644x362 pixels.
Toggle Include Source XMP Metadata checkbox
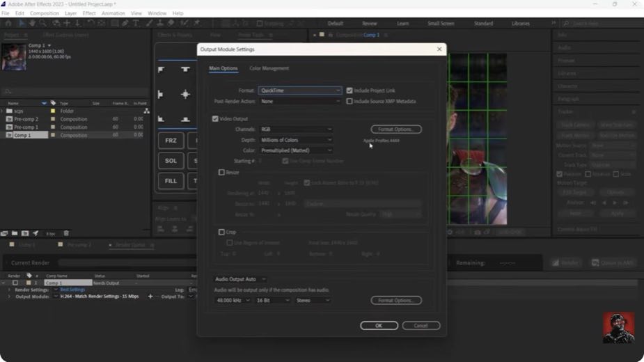point(350,101)
